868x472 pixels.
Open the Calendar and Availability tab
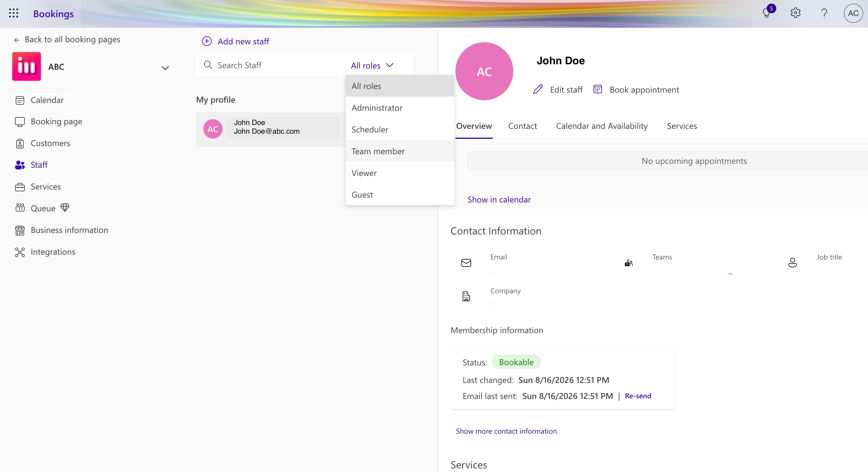pyautogui.click(x=602, y=126)
